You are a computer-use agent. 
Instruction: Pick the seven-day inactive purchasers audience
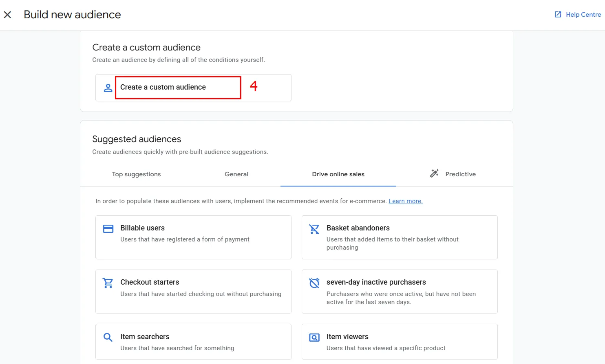pyautogui.click(x=399, y=292)
